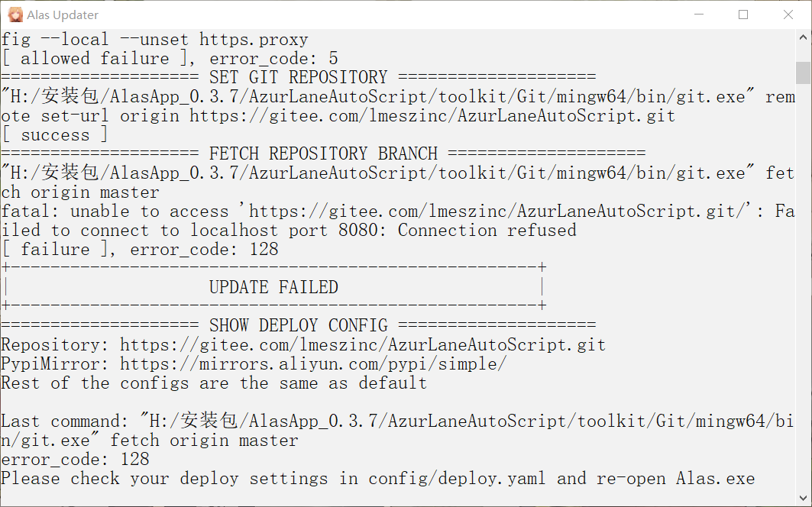Select the SHOW DEPLOY CONFIG heading

pos(298,325)
